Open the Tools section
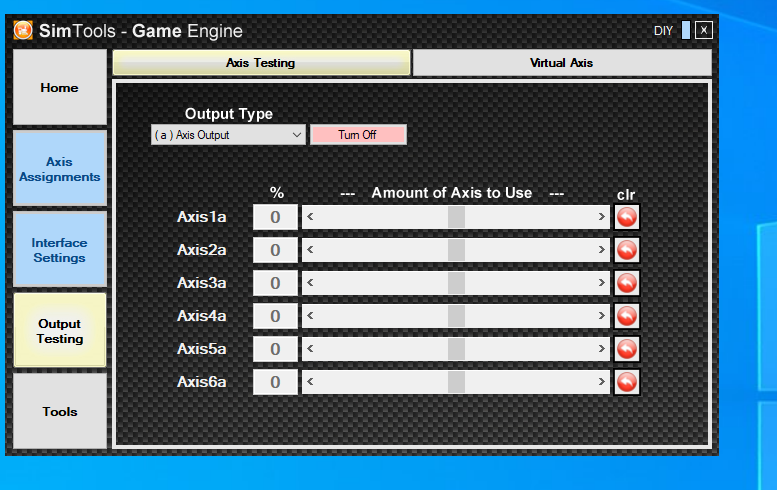Image resolution: width=777 pixels, height=490 pixels. click(59, 411)
